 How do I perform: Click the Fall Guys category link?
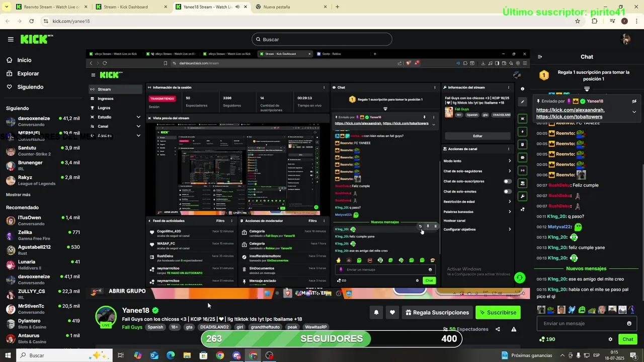[132, 327]
